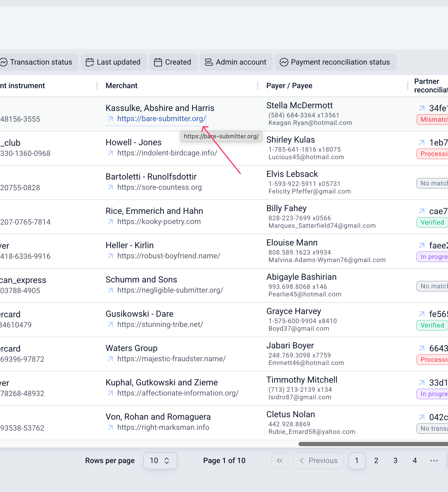Click payer email Rubie_Emard58@yahoo.com

point(312,432)
